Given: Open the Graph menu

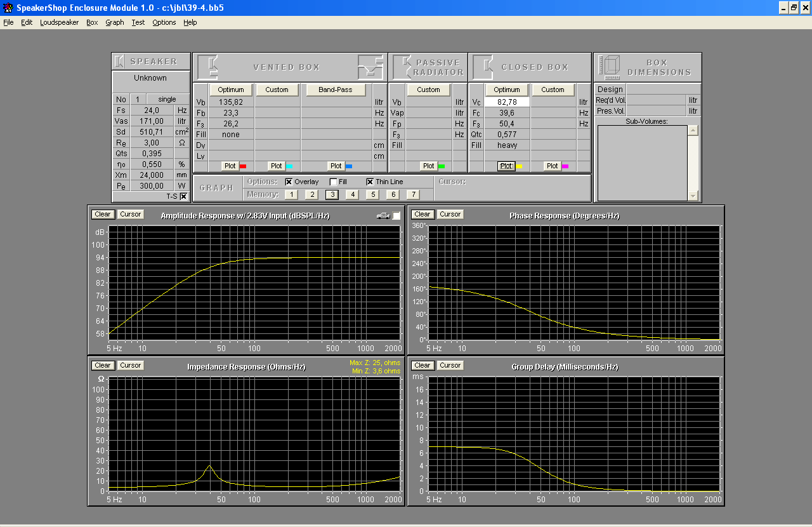Looking at the screenshot, I should (115, 22).
